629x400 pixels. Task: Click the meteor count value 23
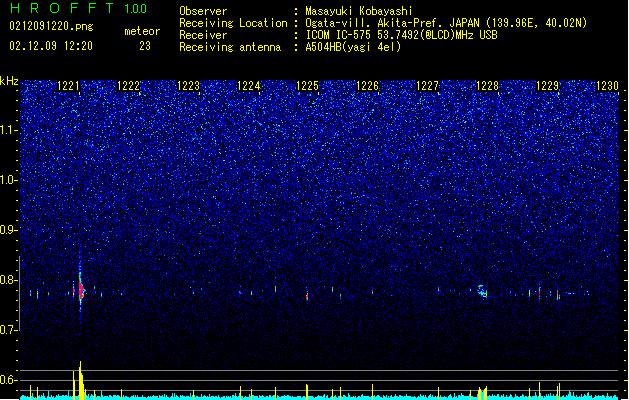(x=145, y=46)
